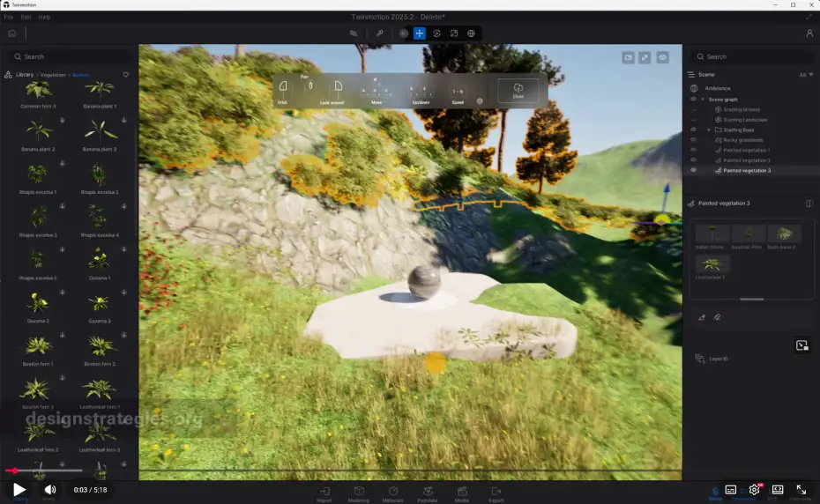
Task: Toggle visibility of Painted vegetation 1
Action: [x=693, y=150]
